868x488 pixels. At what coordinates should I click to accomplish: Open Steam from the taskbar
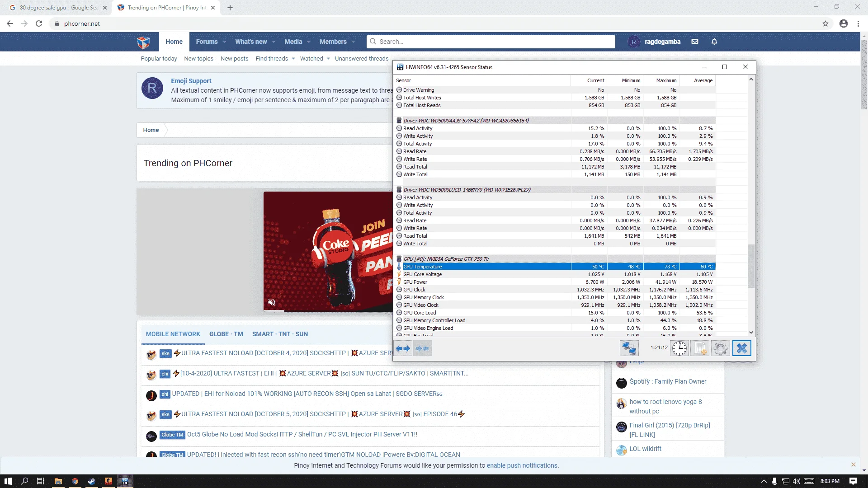(92, 481)
